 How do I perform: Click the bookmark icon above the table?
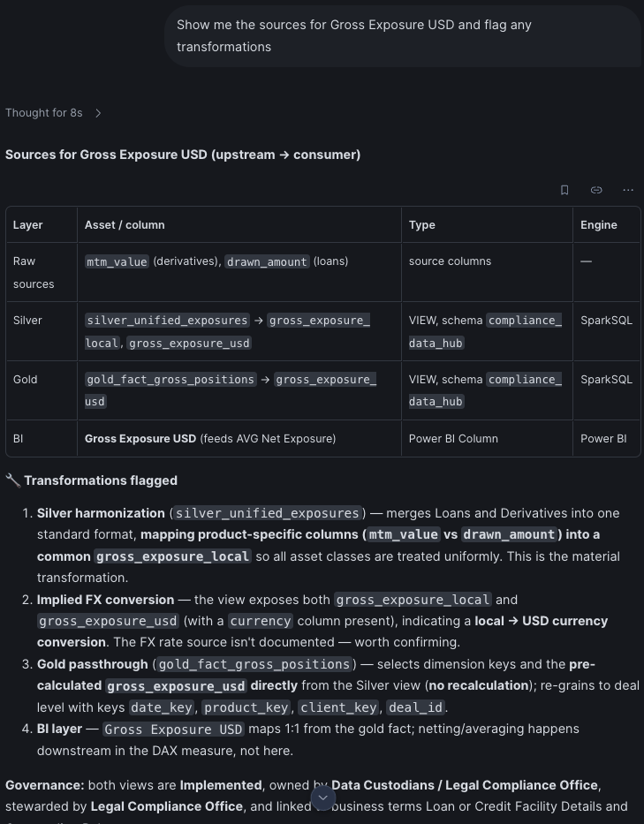[x=564, y=190]
